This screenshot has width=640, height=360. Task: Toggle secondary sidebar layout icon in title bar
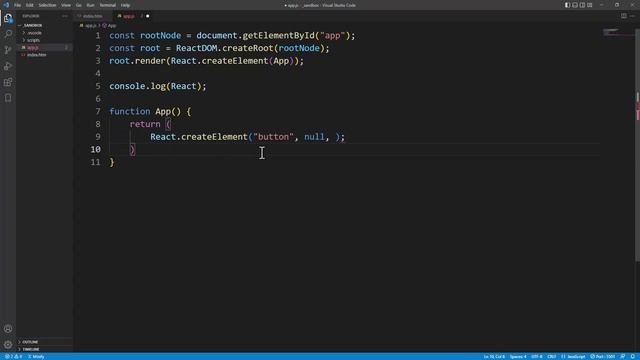coord(582,5)
